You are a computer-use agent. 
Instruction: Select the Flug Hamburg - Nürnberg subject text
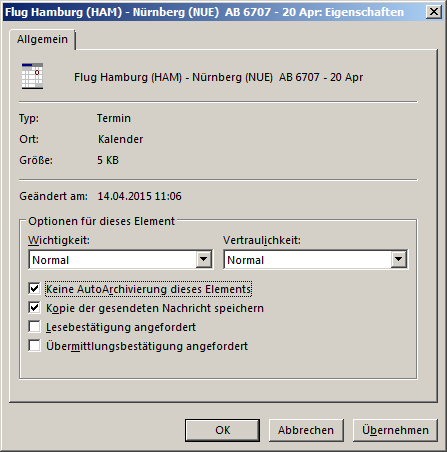pyautogui.click(x=218, y=77)
